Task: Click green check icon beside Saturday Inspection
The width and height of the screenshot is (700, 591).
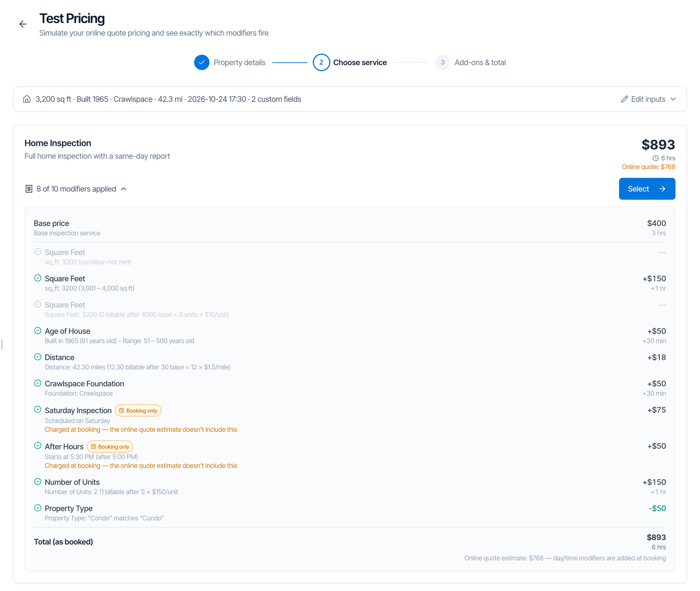Action: (38, 409)
